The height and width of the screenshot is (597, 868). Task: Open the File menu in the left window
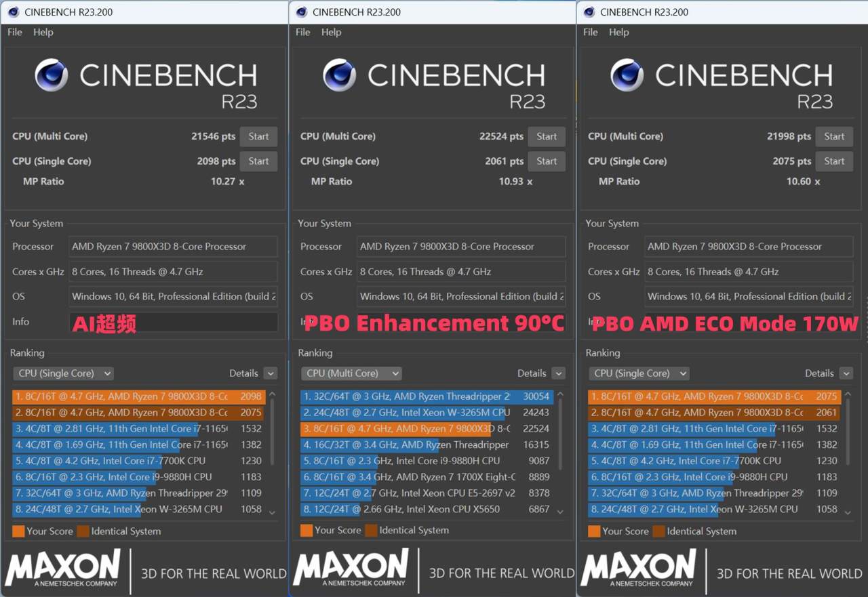pyautogui.click(x=15, y=32)
